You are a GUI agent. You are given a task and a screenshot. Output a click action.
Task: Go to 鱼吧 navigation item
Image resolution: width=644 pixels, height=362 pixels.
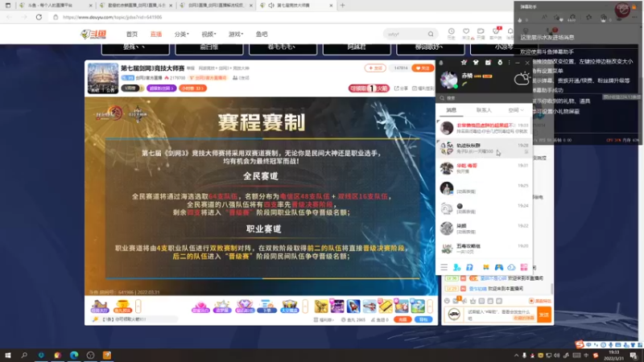coord(262,34)
